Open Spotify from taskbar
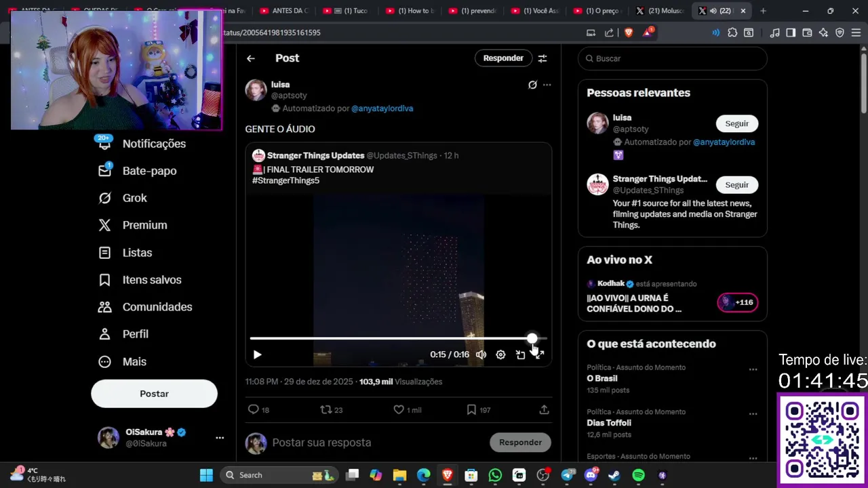 point(638,475)
